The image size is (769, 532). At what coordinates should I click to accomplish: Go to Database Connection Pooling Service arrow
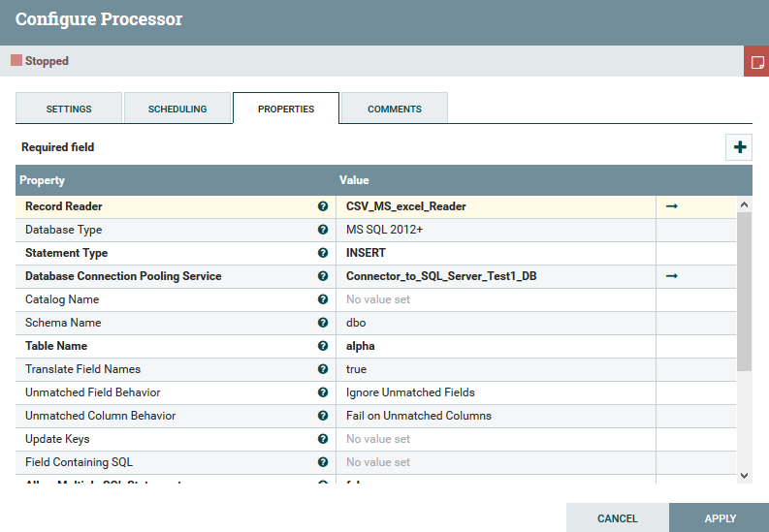tap(671, 276)
